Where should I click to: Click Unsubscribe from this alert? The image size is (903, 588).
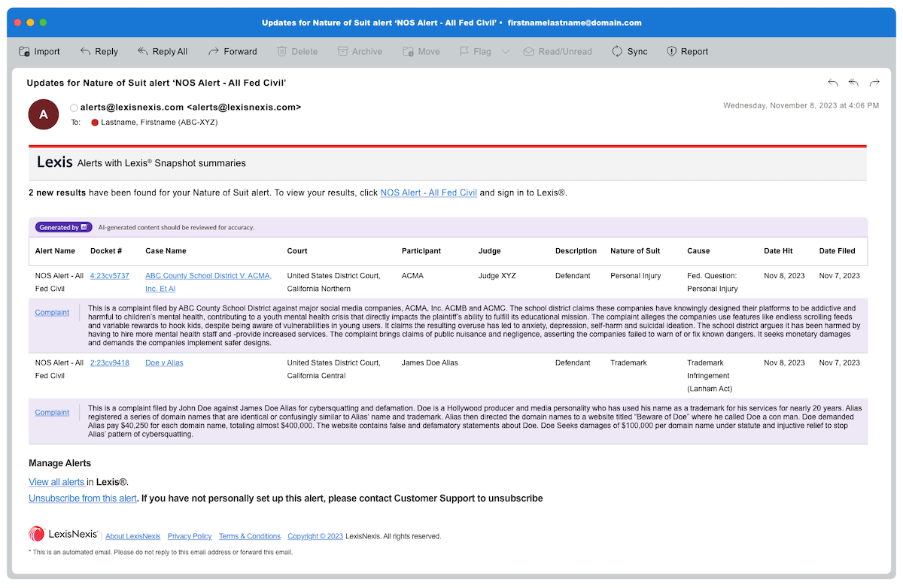coord(83,499)
